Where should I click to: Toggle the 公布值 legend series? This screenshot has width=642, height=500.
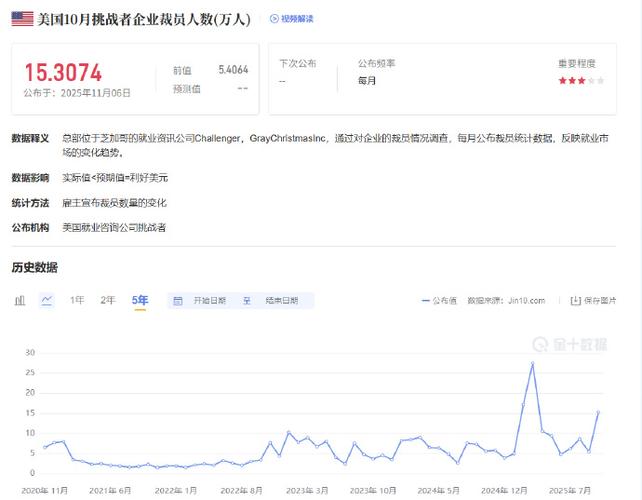(439, 301)
